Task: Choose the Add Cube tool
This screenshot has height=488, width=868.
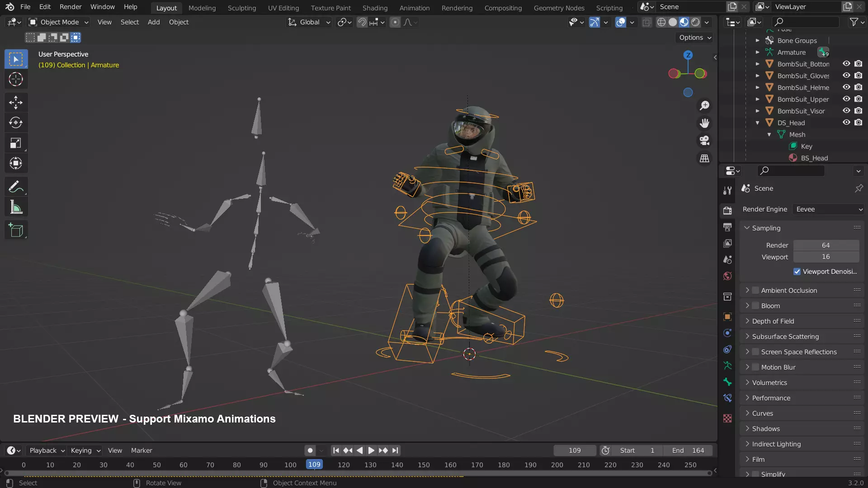Action: [x=16, y=230]
